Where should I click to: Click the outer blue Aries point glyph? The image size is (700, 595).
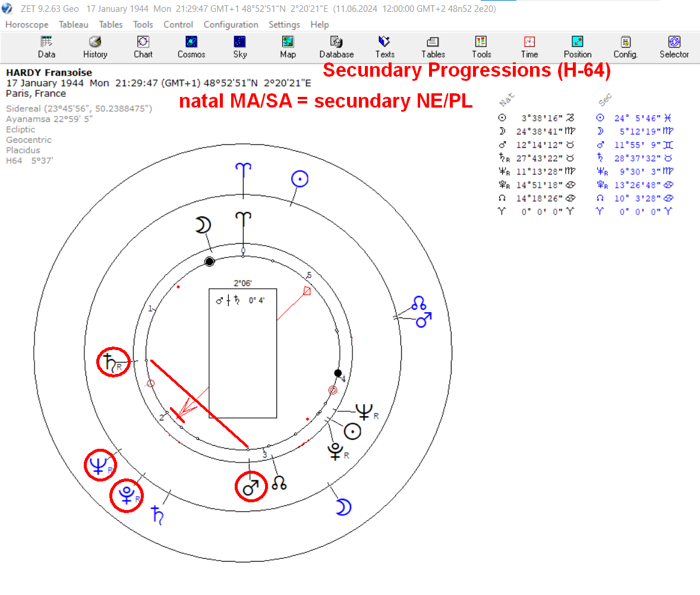[x=243, y=171]
